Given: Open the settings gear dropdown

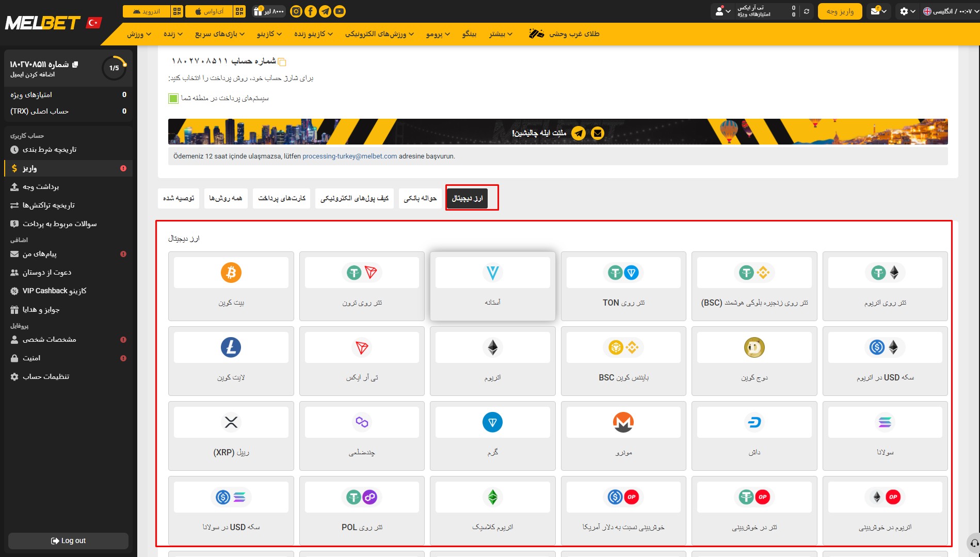Looking at the screenshot, I should [907, 11].
